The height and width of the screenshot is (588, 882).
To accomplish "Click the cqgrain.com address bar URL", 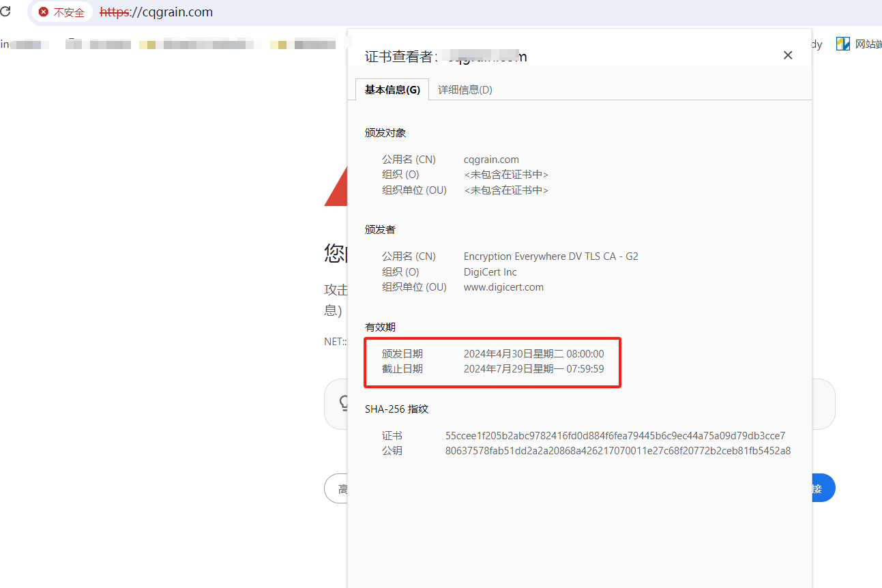I will 156,12.
